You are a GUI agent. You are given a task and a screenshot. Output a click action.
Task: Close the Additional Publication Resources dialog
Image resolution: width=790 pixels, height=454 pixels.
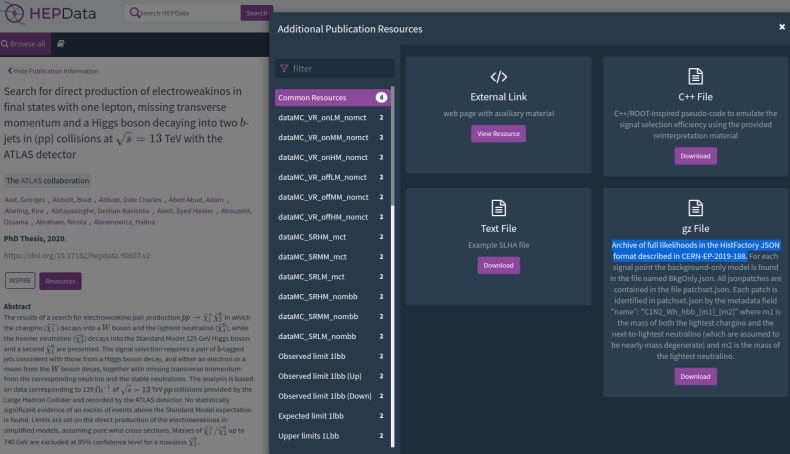[781, 27]
